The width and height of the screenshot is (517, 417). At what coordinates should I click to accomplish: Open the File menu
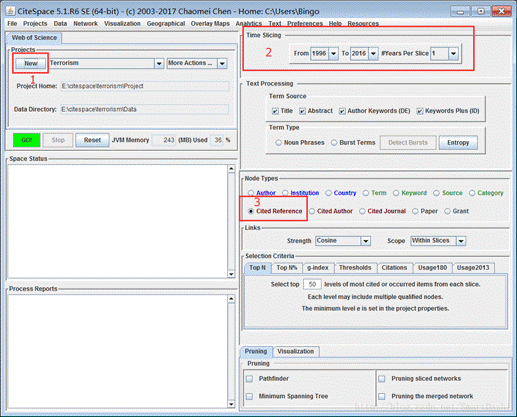[12, 24]
